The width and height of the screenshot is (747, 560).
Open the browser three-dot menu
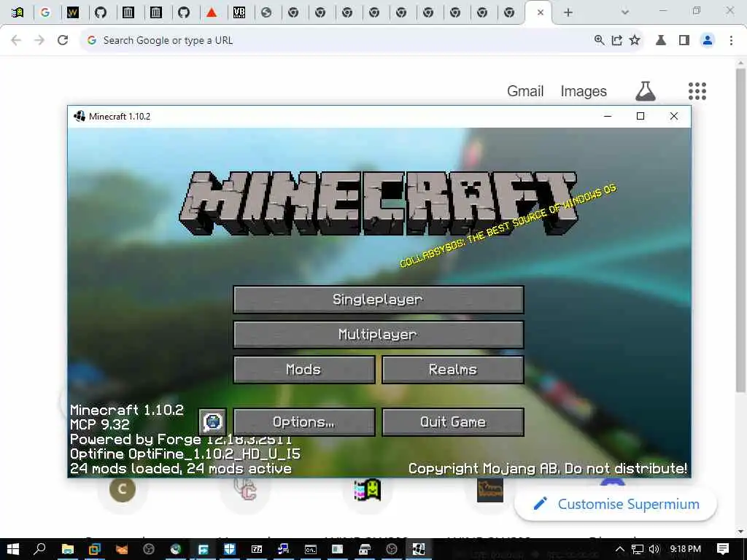(731, 40)
